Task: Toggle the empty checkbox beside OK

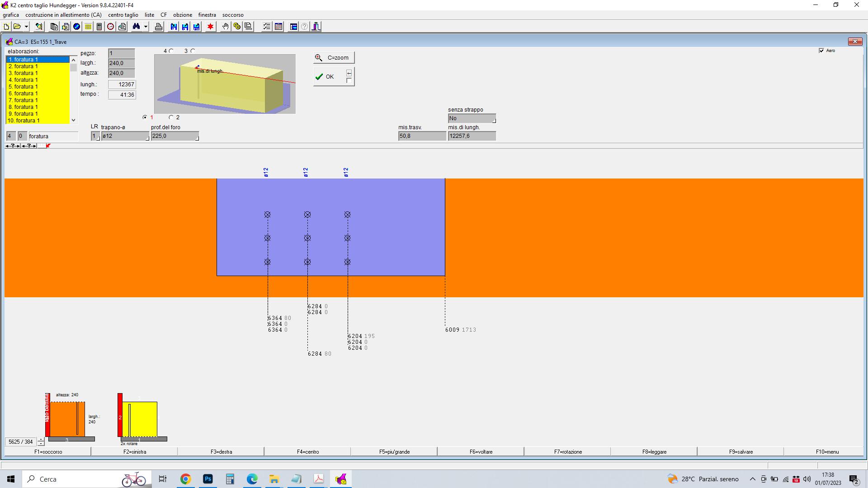Action: pos(349,81)
